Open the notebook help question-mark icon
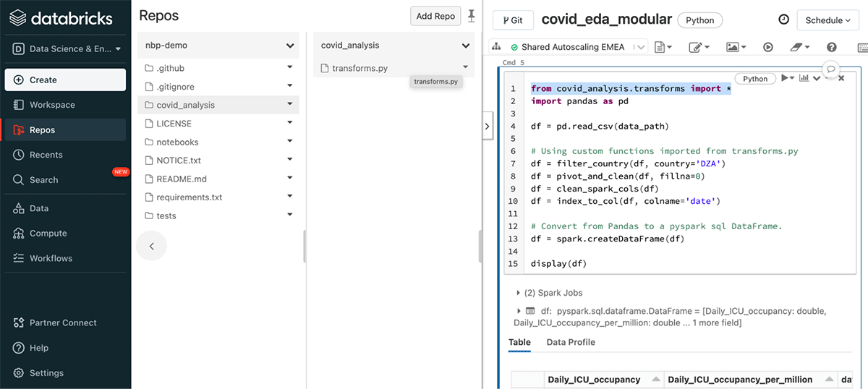Screen dimensions: 868x389 point(831,47)
